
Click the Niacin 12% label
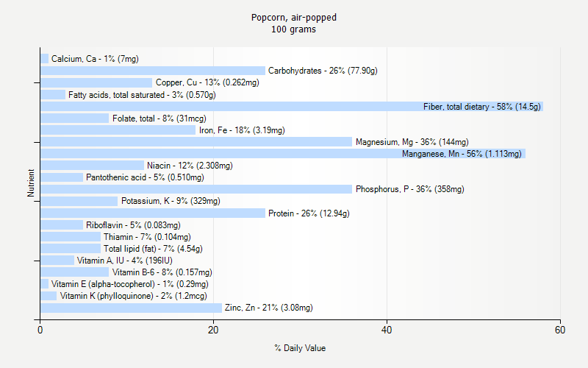(x=190, y=166)
